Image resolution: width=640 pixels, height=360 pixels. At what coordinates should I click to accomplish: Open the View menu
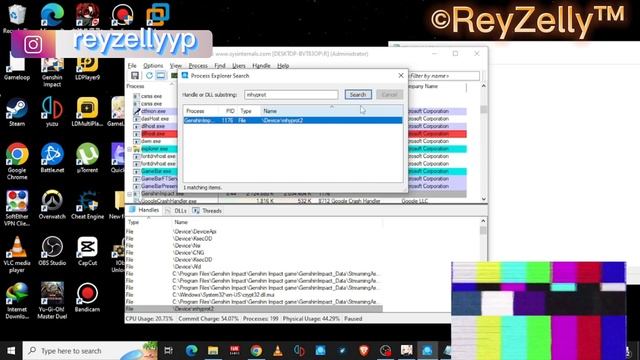click(x=176, y=66)
